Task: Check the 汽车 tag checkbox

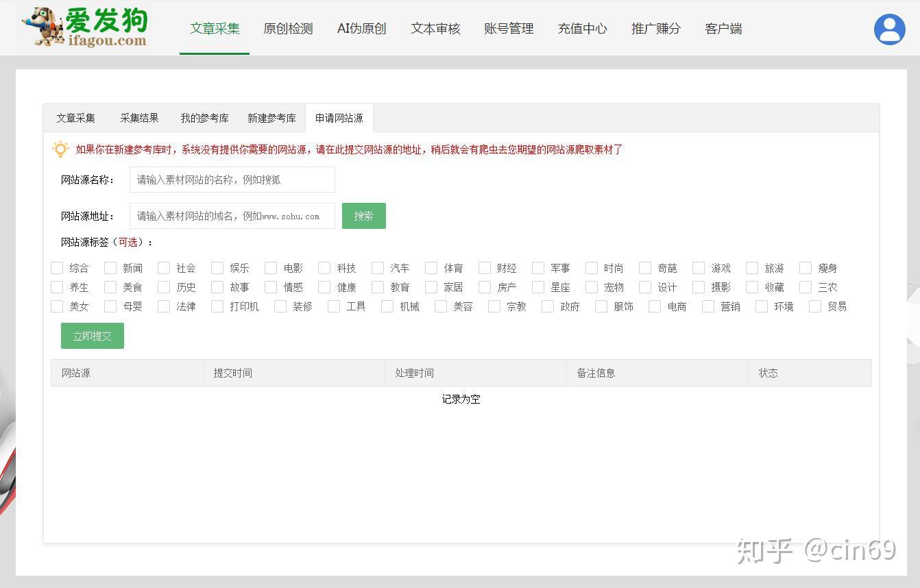Action: (378, 268)
